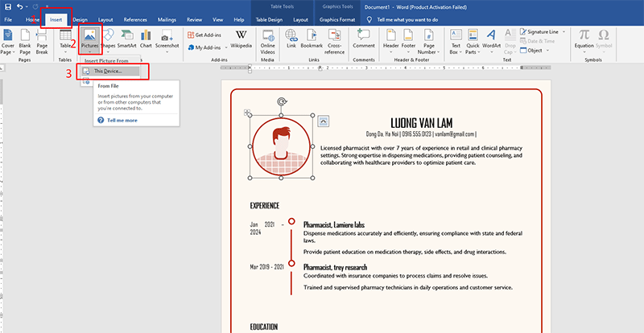The height and width of the screenshot is (333, 644).
Task: Click the Pharmacist, Lamiere labs title
Action: [334, 224]
